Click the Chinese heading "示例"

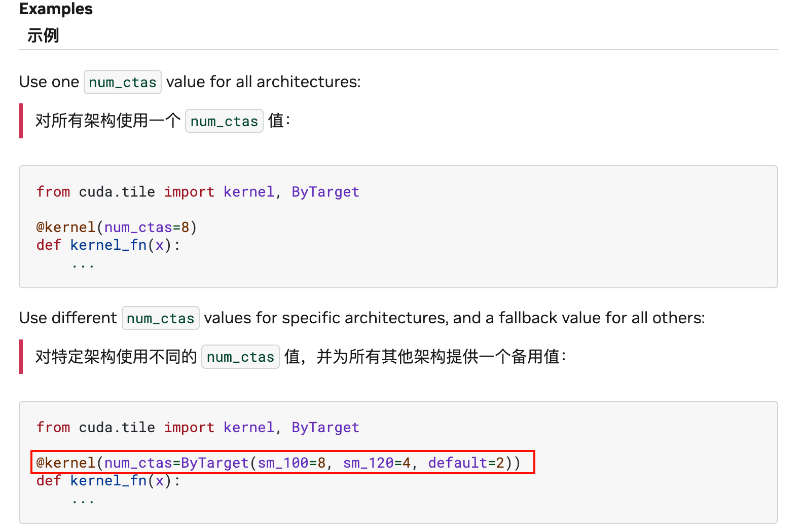coord(43,35)
